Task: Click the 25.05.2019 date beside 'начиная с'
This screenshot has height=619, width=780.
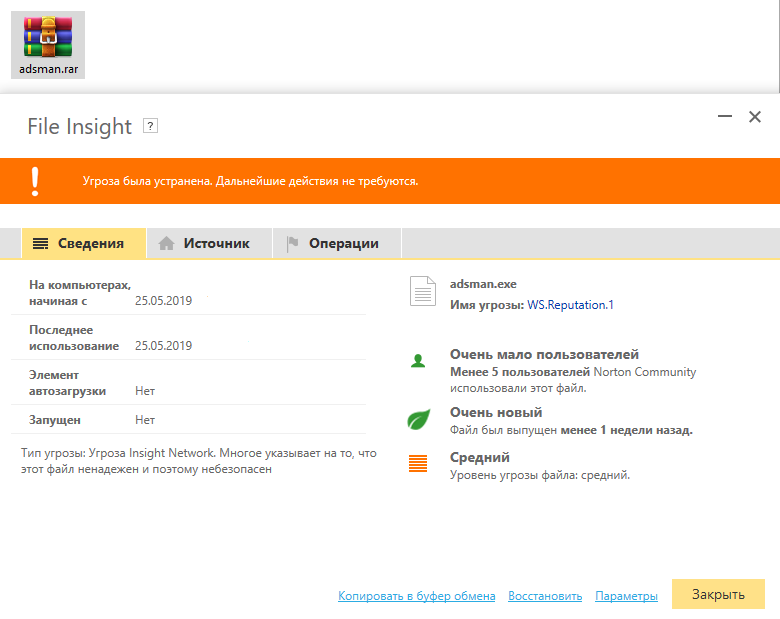Action: tap(163, 301)
